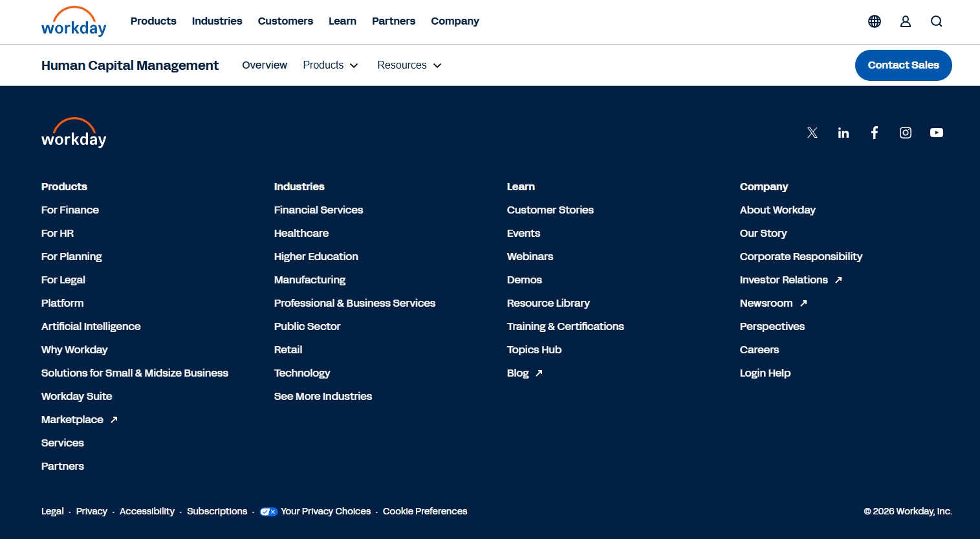
Task: Click the Facebook icon in footer
Action: 874,132
